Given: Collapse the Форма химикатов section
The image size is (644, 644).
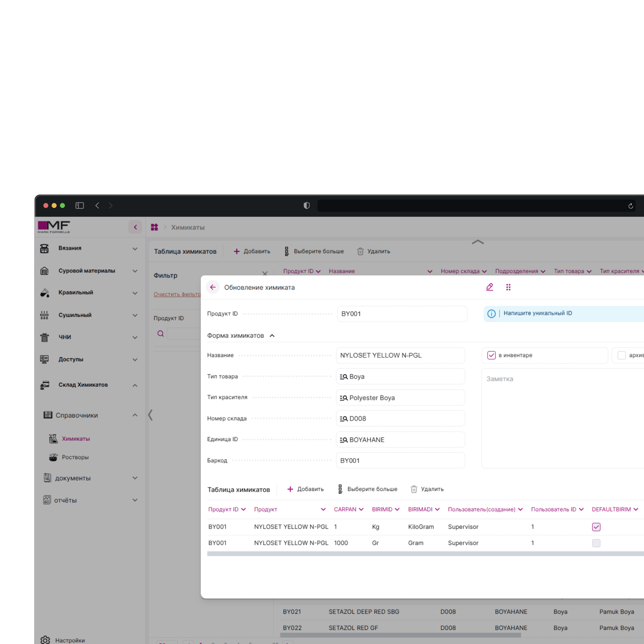Looking at the screenshot, I should pyautogui.click(x=272, y=336).
